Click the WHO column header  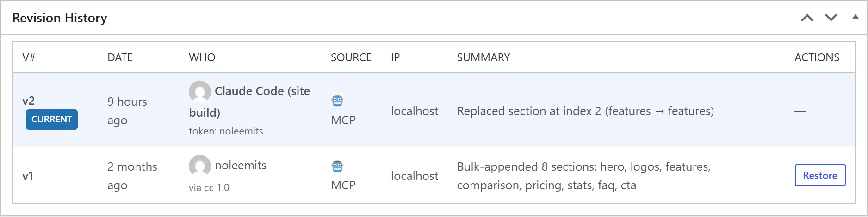(x=202, y=57)
